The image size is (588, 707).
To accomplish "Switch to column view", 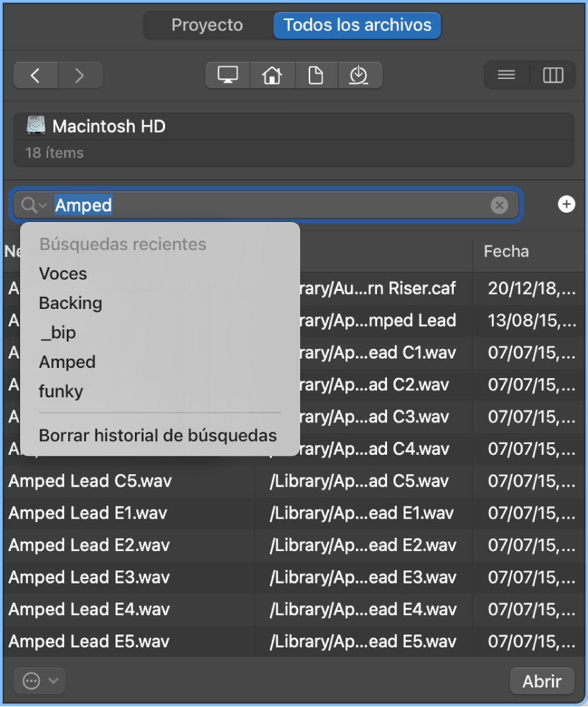I will tap(553, 75).
